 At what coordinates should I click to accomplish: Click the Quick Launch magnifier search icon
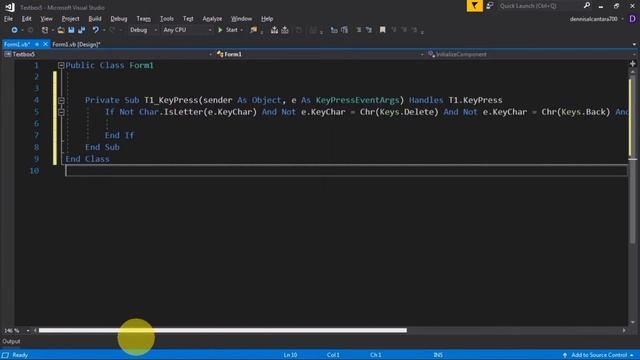pos(587,5)
